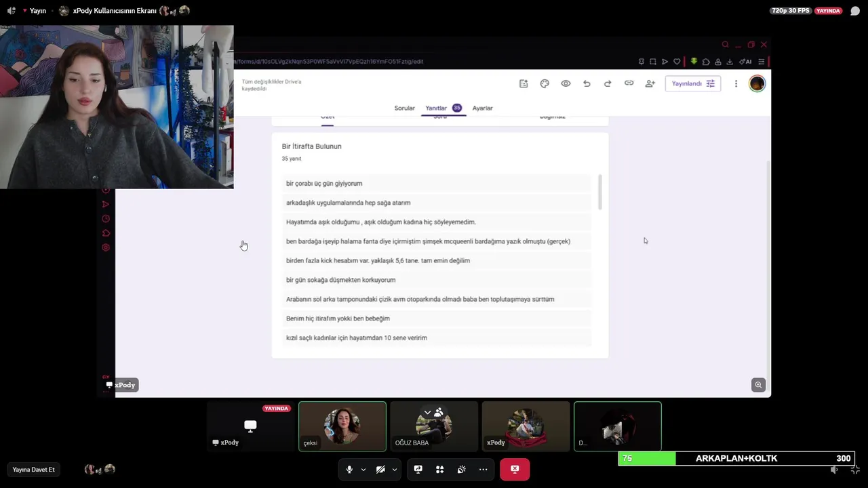Click the exit fullscreen icon
Screen dimensions: 868x488
tap(855, 470)
